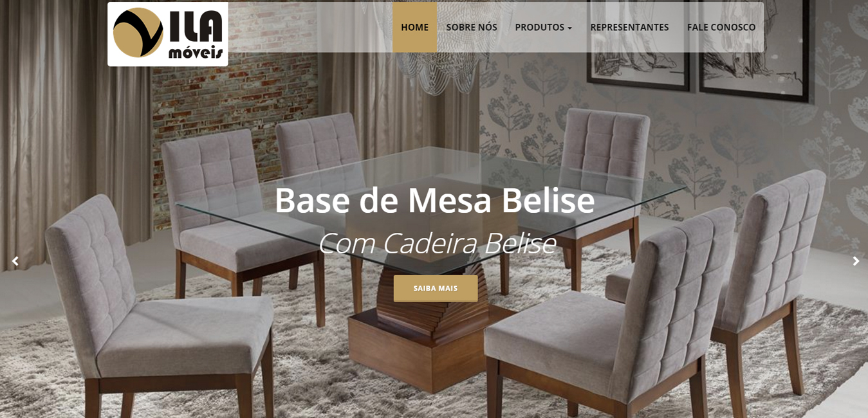Click the Vila Móveis logo
This screenshot has height=418, width=868.
(x=168, y=34)
